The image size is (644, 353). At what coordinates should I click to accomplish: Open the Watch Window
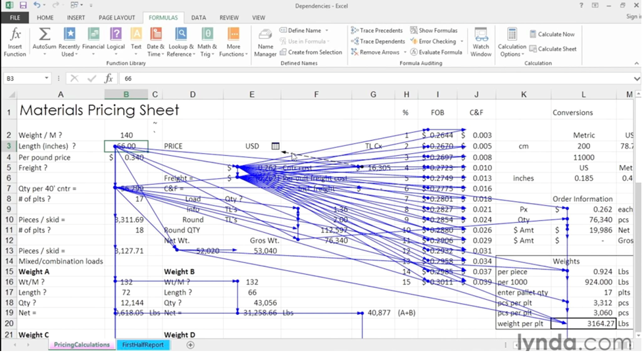[x=481, y=42]
